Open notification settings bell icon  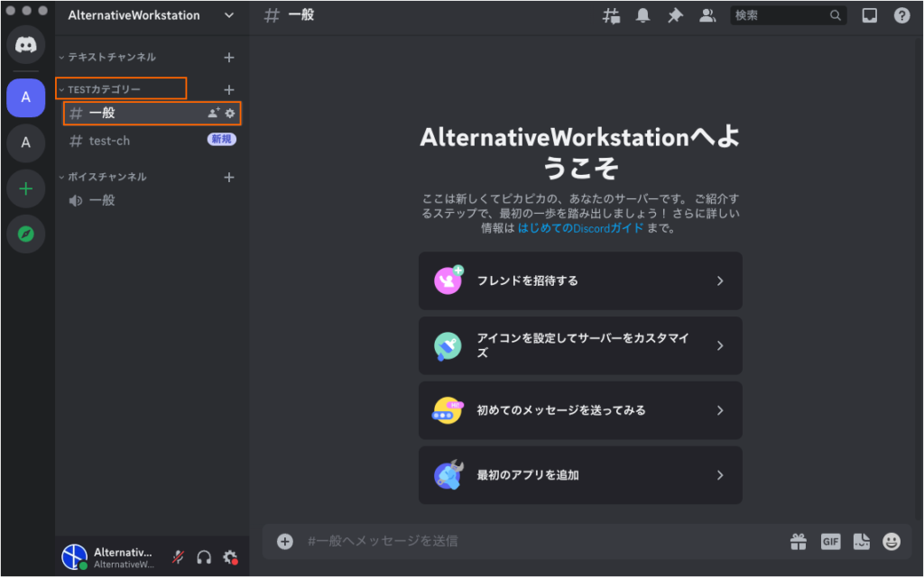642,15
